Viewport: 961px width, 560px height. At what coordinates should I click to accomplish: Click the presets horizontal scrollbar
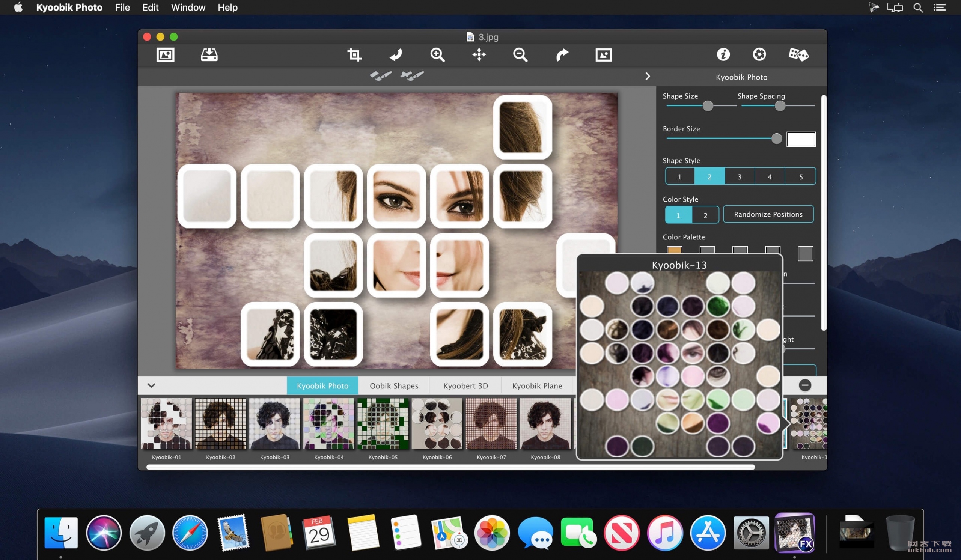(x=450, y=467)
